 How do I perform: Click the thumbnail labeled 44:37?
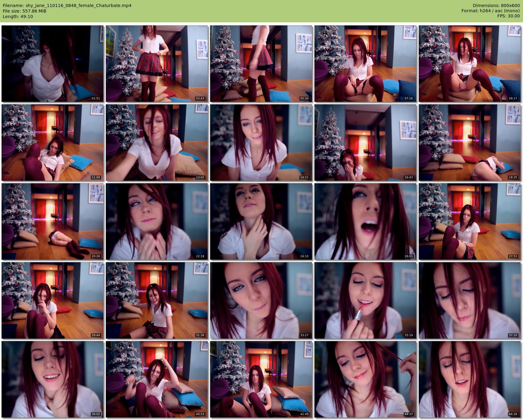(365, 379)
